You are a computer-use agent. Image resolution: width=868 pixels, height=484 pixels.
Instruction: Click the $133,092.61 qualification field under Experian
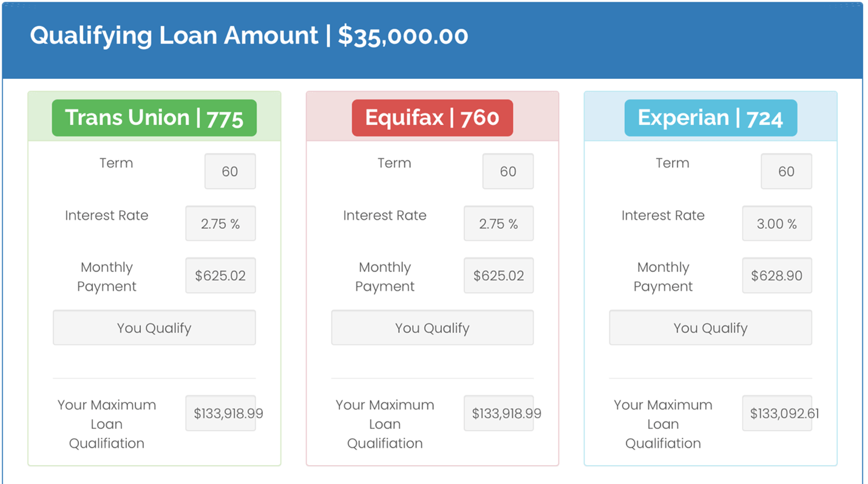[776, 413]
